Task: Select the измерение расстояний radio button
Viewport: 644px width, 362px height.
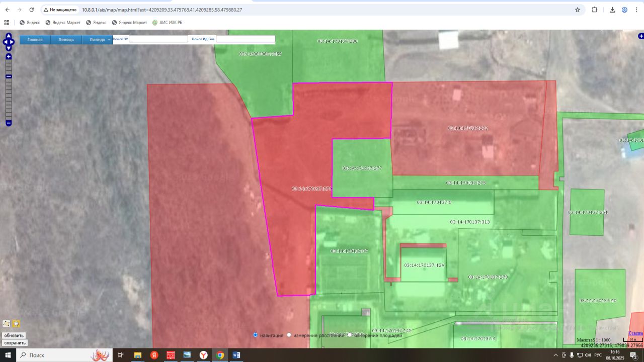Action: 289,335
